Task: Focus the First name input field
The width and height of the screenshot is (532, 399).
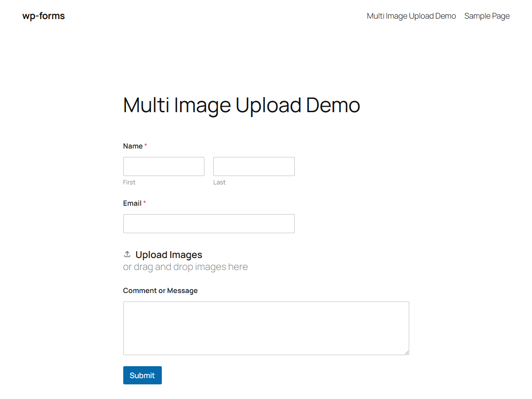Action: 164,166
